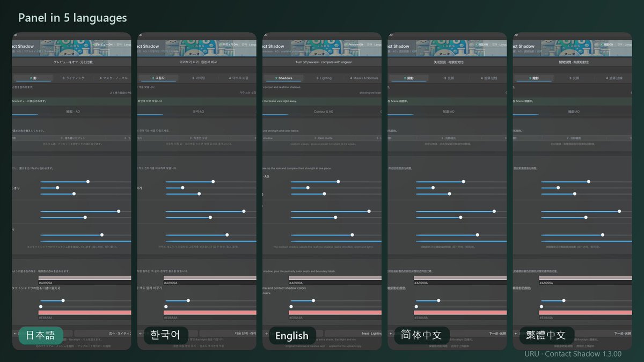Open the '4 Masks & Normals' tab

coord(365,78)
